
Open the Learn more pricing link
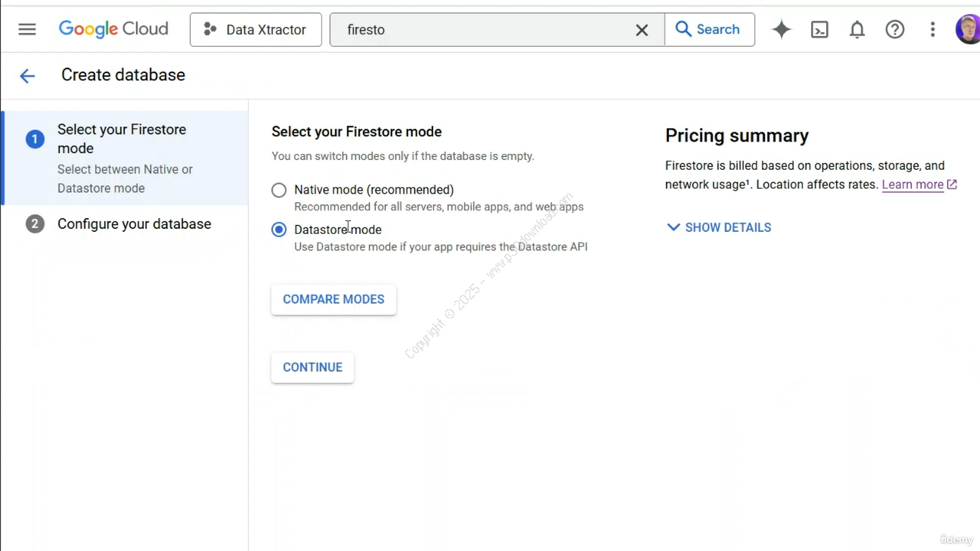(919, 184)
